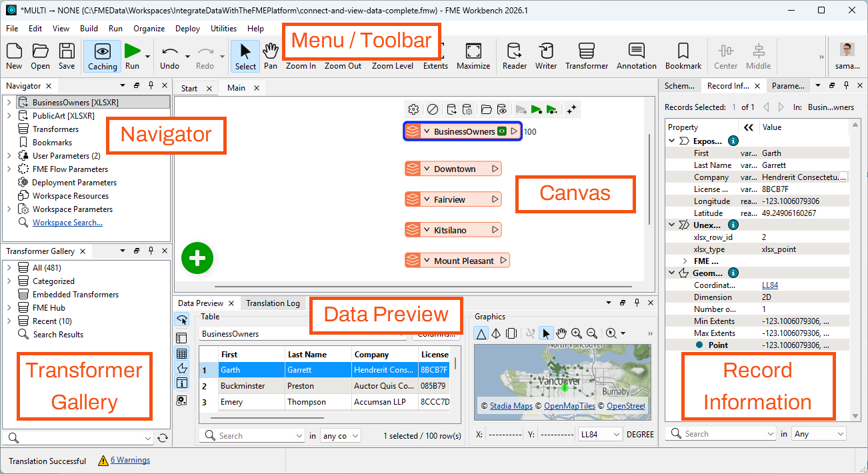Toggle feature information icon in Data Preview sidebar
868x474 pixels.
tap(181, 383)
